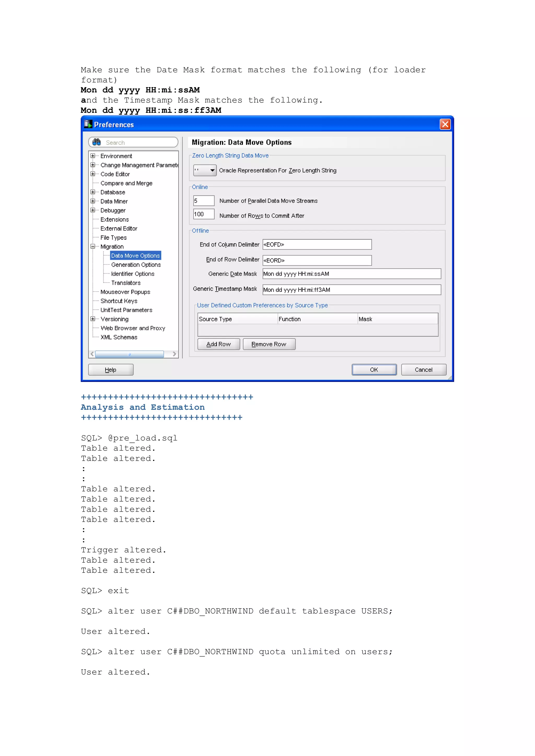The height and width of the screenshot is (756, 535).
Task: Confirm with the OK button
Action: tap(374, 369)
